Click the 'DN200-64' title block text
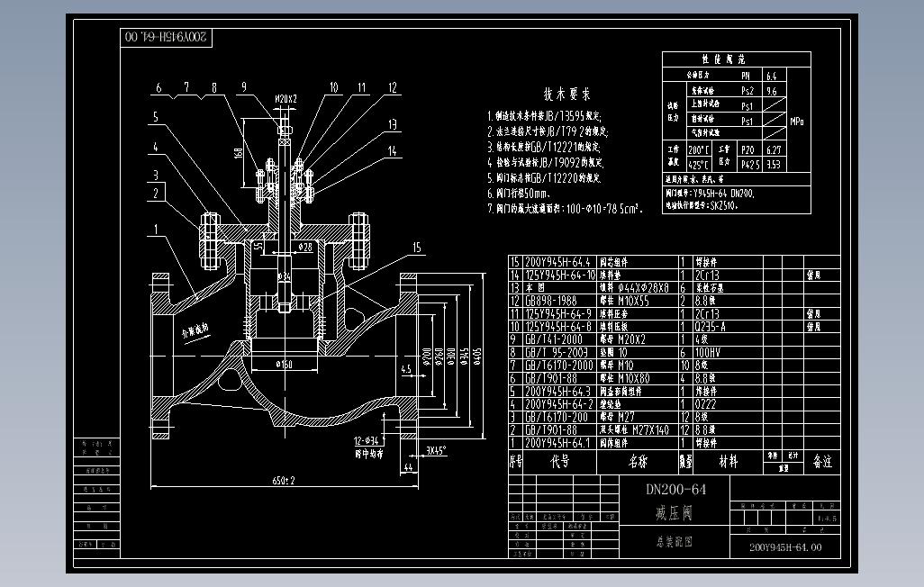The image size is (924, 587). coord(675,489)
